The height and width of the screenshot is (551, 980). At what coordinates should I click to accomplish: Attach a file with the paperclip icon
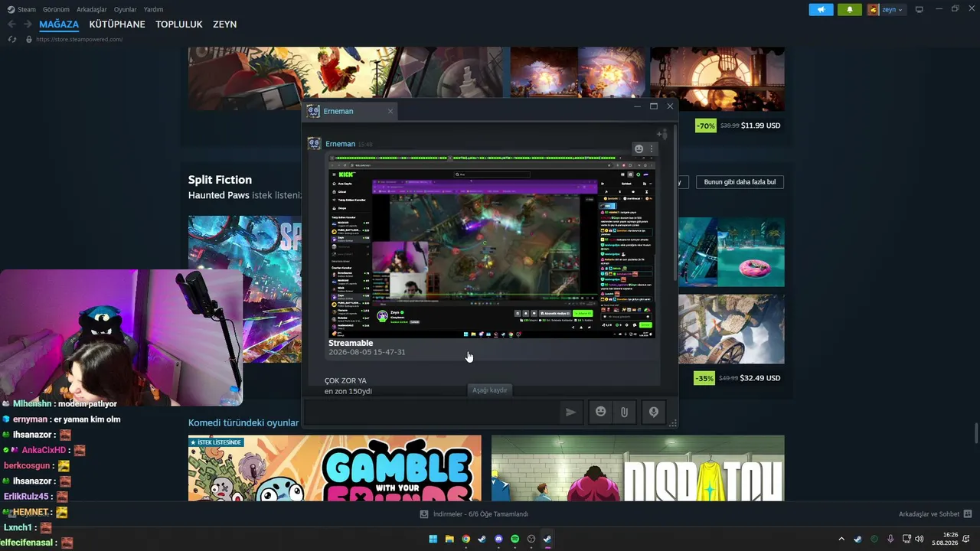point(625,412)
